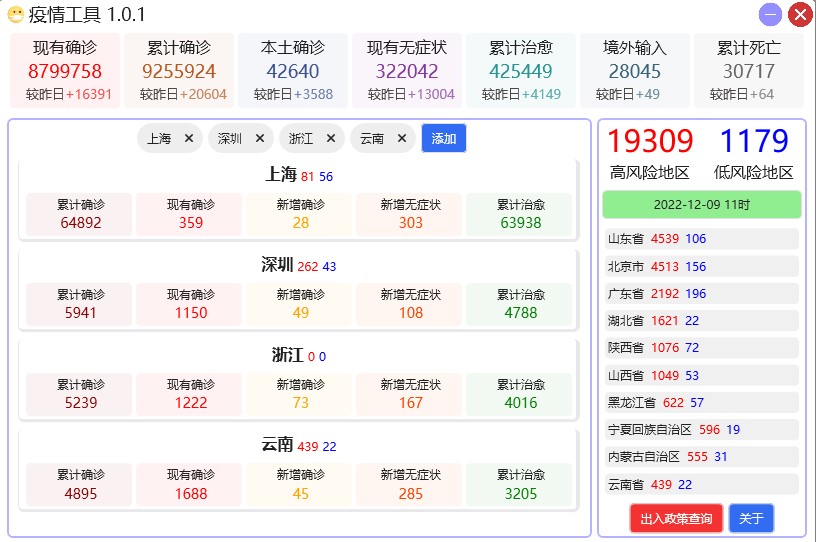Select the 云南省 risk row

tap(702, 485)
